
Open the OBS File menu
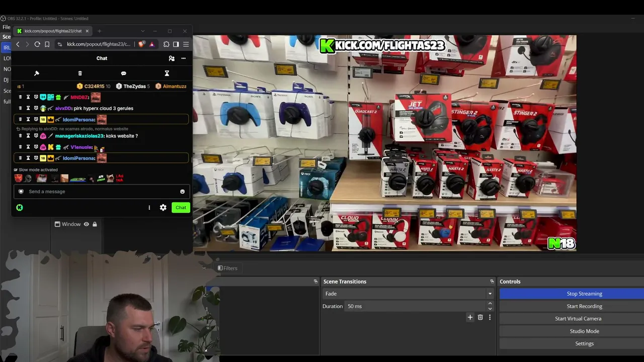7,27
